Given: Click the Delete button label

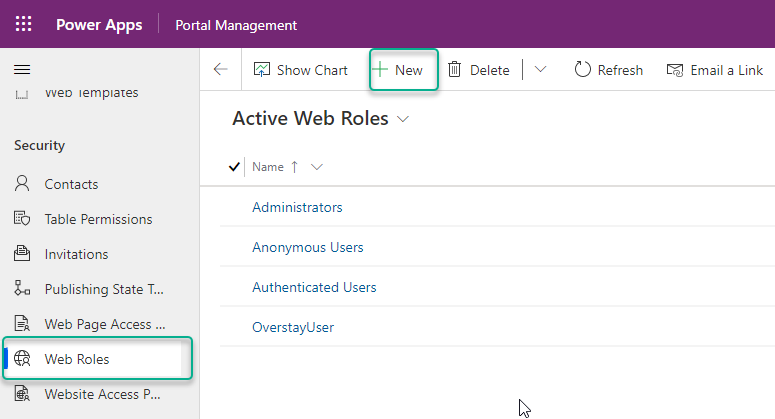Looking at the screenshot, I should tap(489, 70).
